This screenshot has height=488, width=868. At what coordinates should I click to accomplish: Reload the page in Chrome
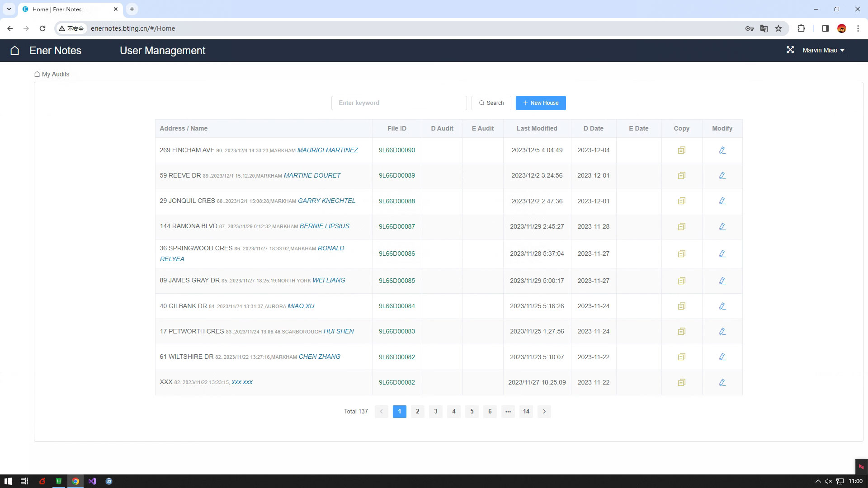[42, 28]
